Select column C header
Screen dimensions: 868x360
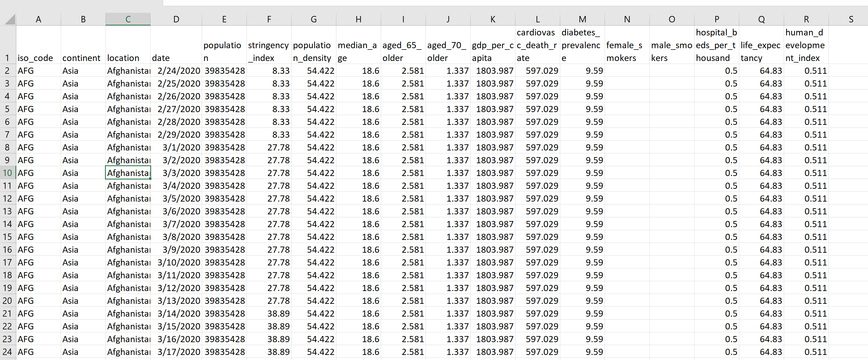128,19
